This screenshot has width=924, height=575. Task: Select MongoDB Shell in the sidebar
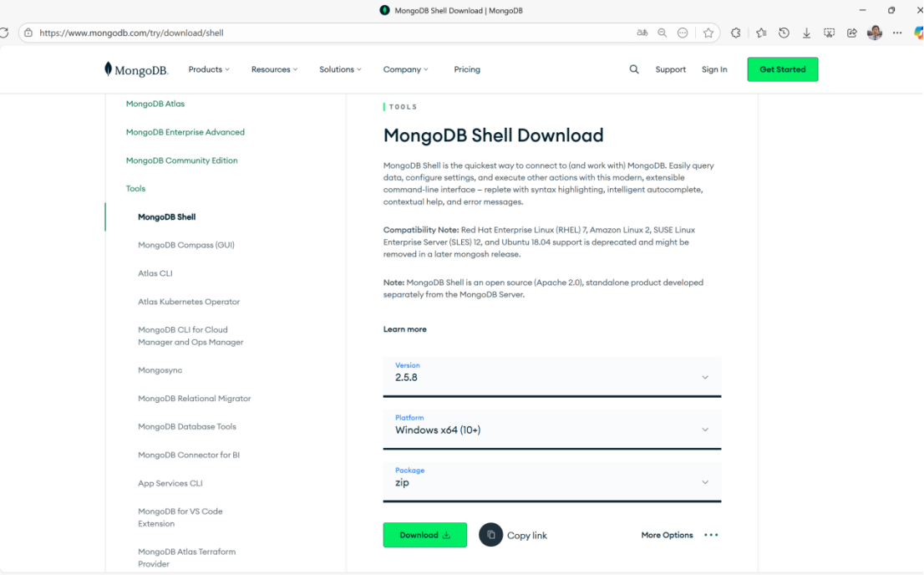coord(167,217)
